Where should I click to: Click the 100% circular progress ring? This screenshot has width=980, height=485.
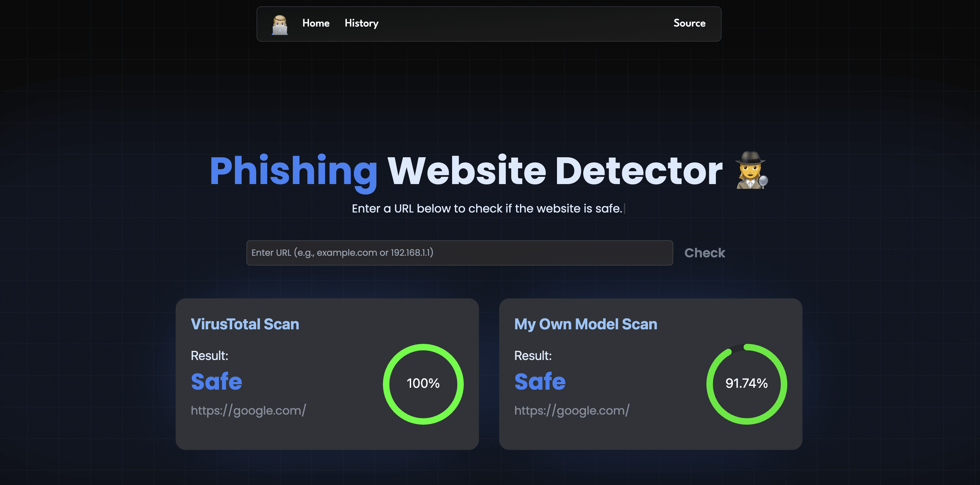tap(423, 384)
